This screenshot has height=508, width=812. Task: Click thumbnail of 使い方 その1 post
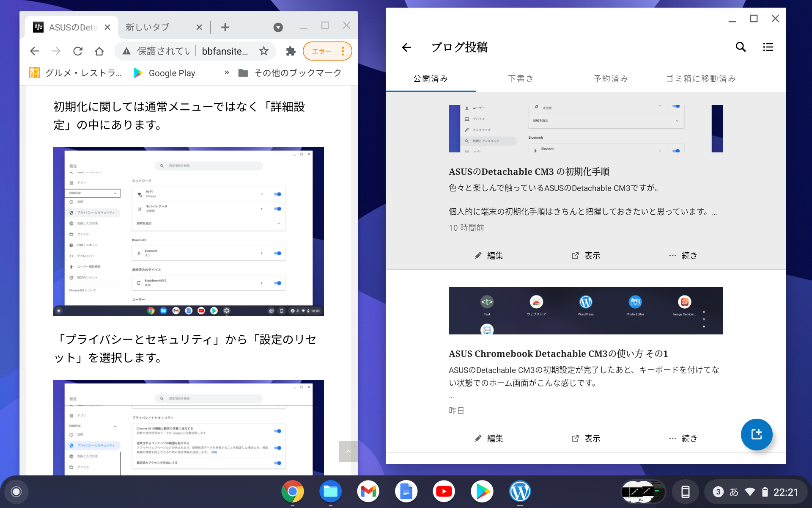tap(586, 311)
